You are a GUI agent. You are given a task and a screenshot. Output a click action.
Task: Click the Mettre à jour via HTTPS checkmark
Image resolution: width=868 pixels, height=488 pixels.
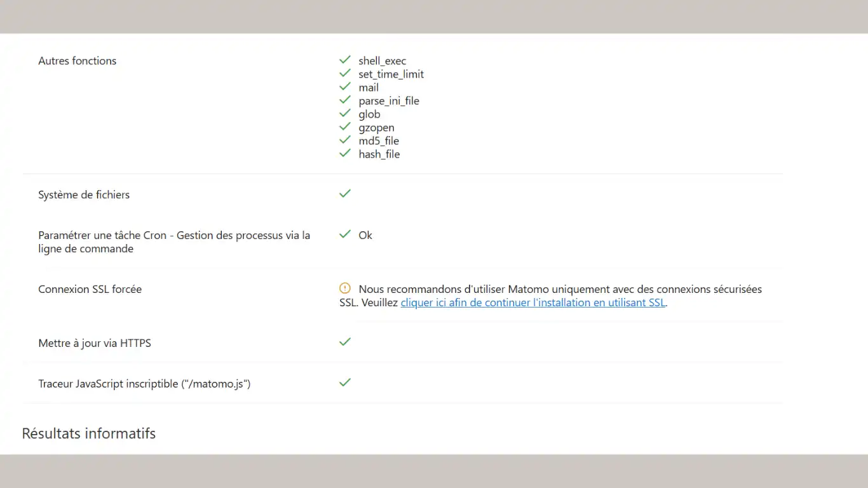pos(345,342)
